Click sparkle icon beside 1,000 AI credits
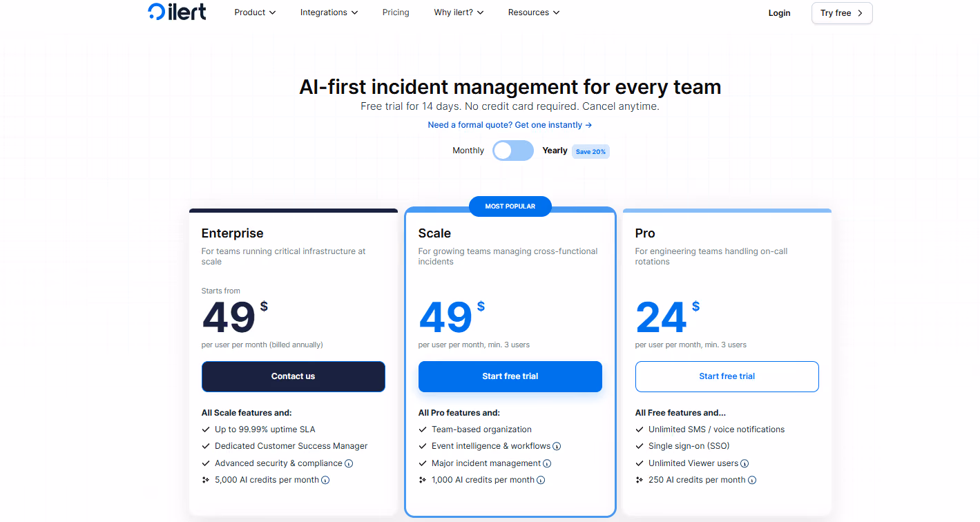The height and width of the screenshot is (522, 980). click(x=423, y=480)
